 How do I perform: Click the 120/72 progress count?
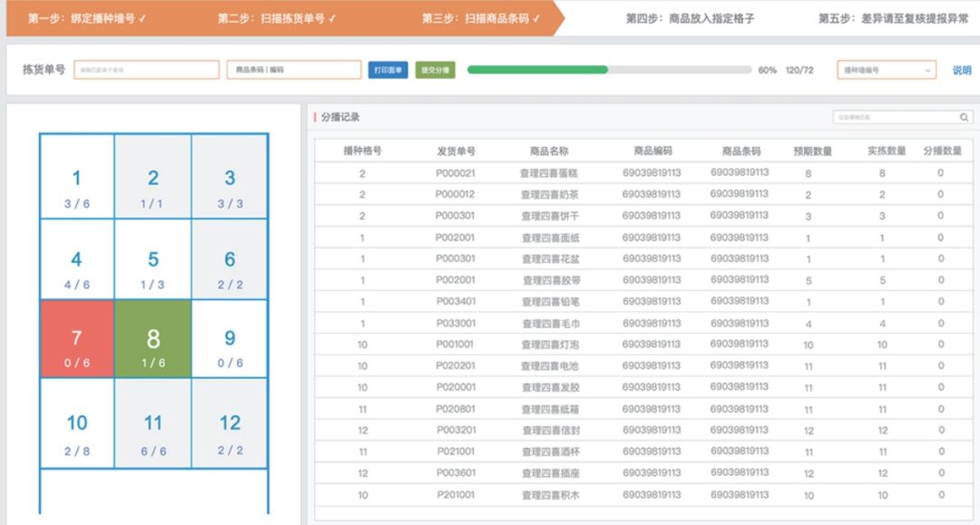tap(799, 70)
